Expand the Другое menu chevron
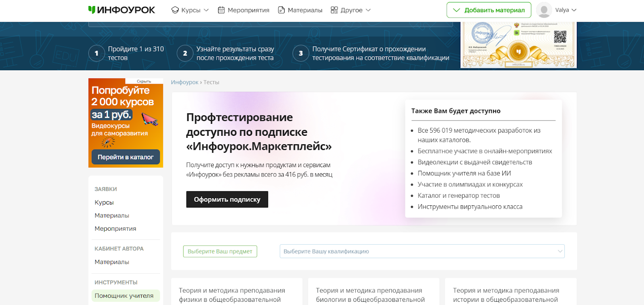This screenshot has height=305, width=644. pos(368,10)
